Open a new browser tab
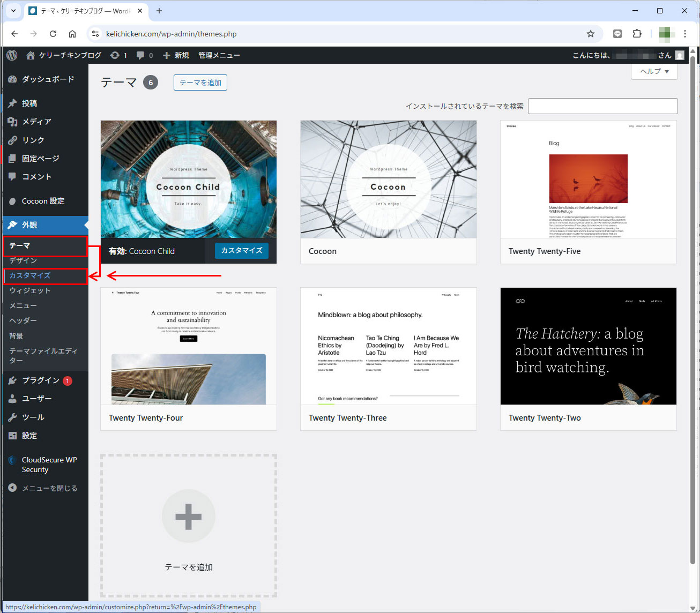Screen dimensions: 700x613 click(x=159, y=11)
